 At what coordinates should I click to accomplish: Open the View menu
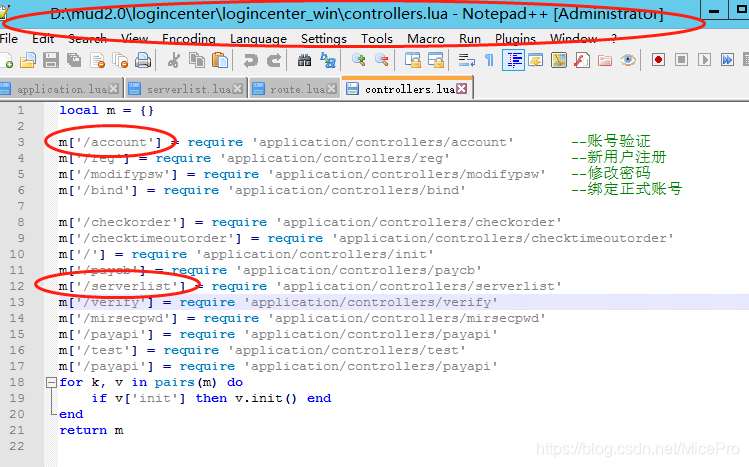(135, 38)
